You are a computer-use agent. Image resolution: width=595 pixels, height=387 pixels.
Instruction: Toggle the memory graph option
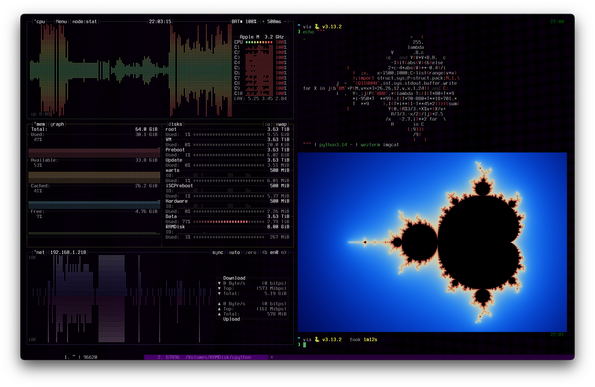coord(57,124)
